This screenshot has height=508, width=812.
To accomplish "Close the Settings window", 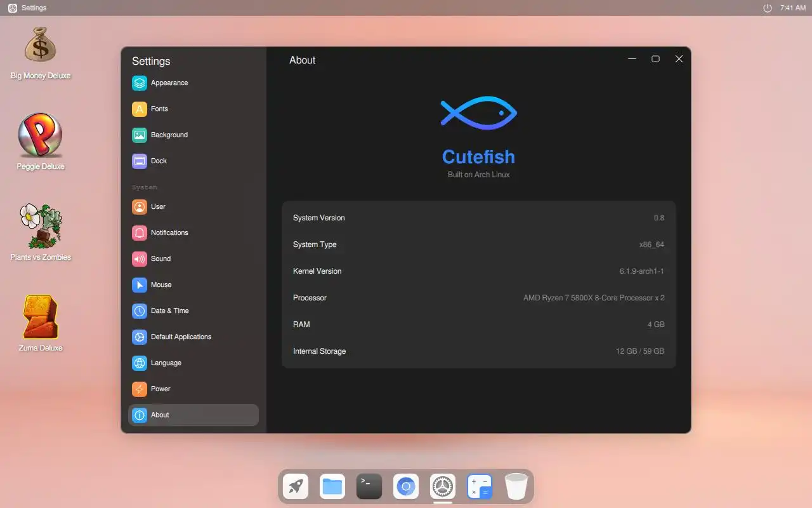I will pos(679,59).
